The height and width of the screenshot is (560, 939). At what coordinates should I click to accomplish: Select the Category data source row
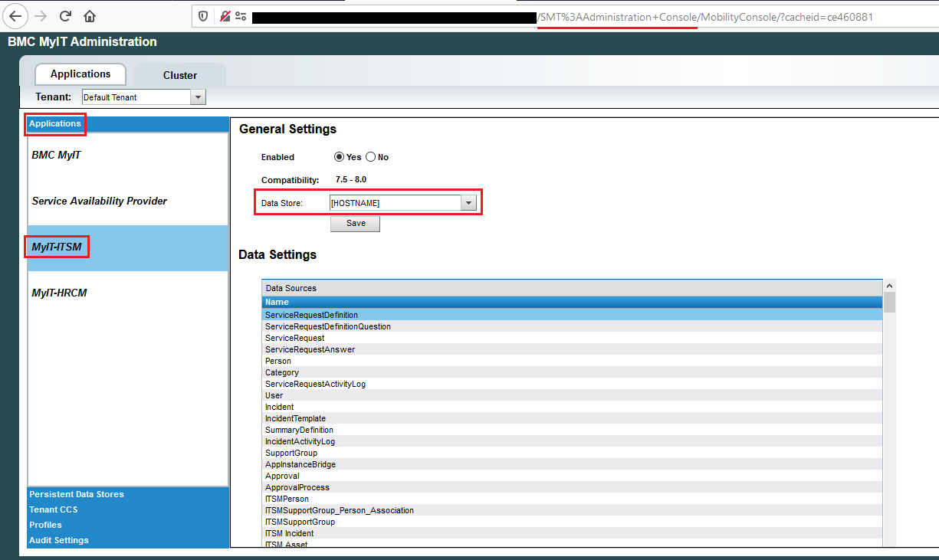coord(573,372)
